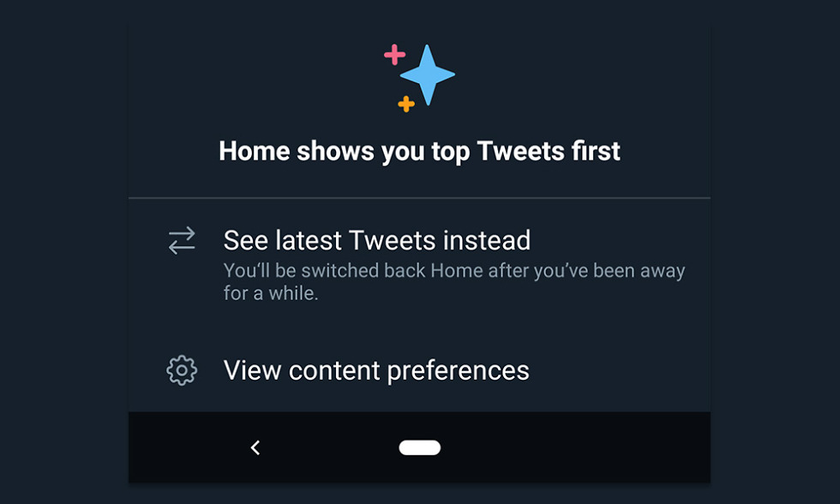Tap the heading "Home shows you top Tweets first"
This screenshot has width=840, height=504.
[420, 151]
